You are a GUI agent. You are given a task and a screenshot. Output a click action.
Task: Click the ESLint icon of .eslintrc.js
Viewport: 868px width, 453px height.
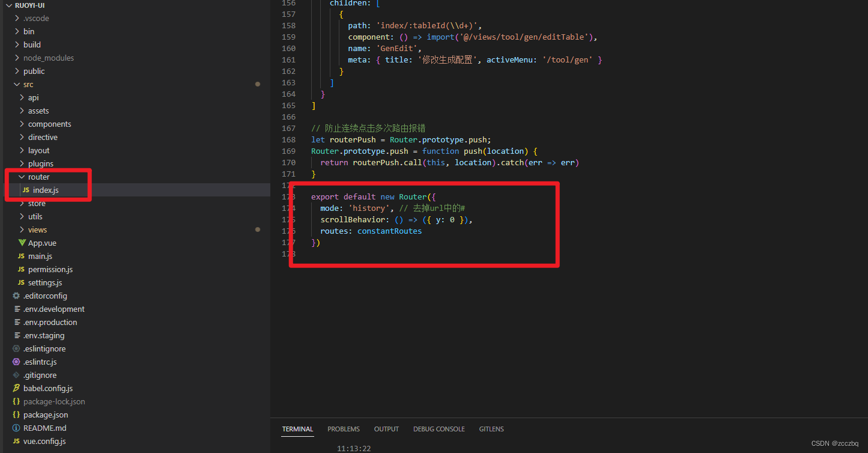tap(17, 362)
